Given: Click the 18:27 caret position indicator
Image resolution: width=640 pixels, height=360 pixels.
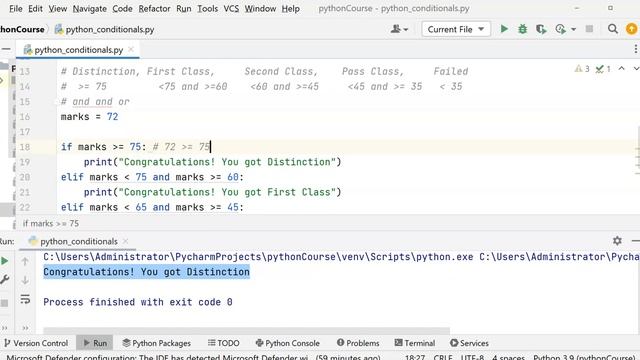Looking at the screenshot, I should click(415, 357).
